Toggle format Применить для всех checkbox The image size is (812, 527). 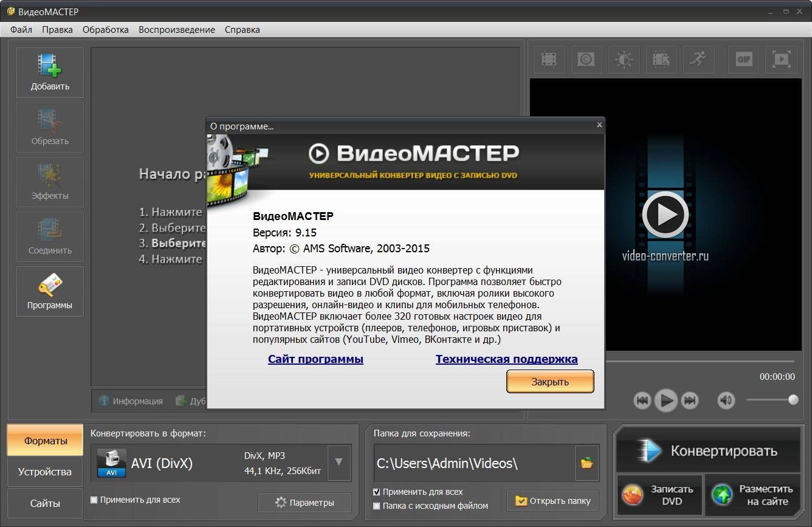pos(94,500)
